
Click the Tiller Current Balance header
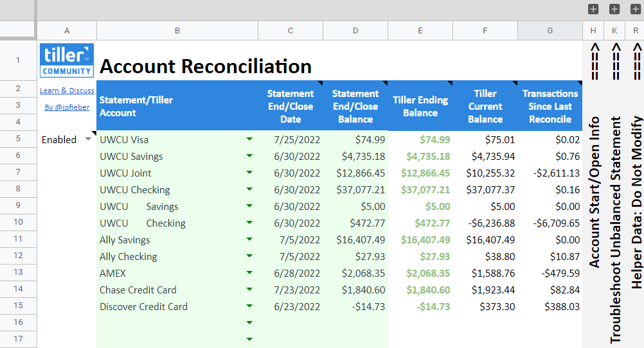coord(485,107)
